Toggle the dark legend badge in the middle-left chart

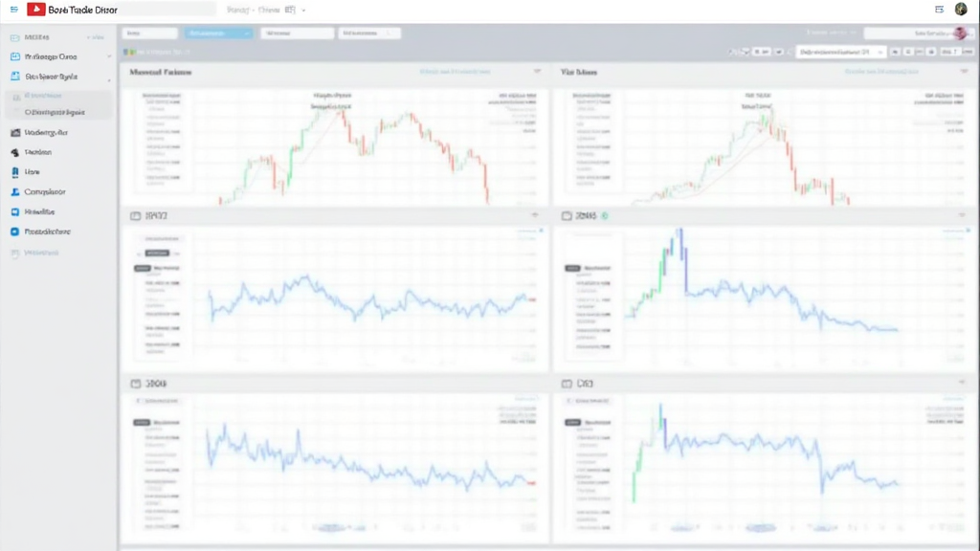[x=158, y=253]
